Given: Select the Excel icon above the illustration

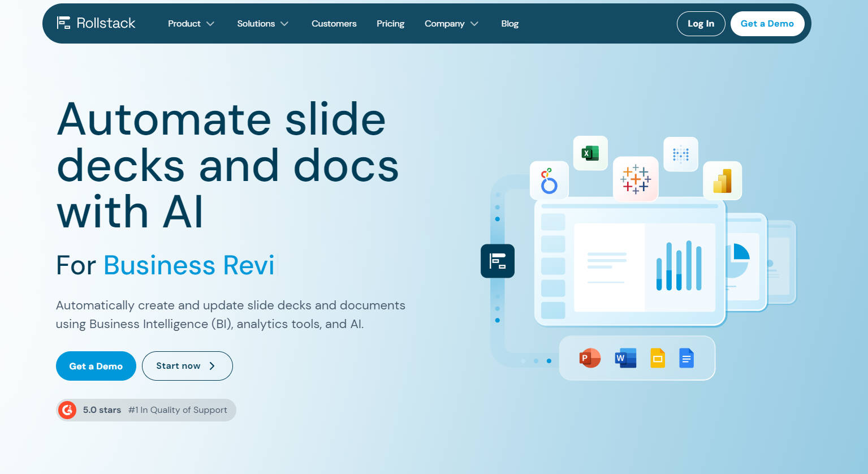Looking at the screenshot, I should [x=590, y=153].
